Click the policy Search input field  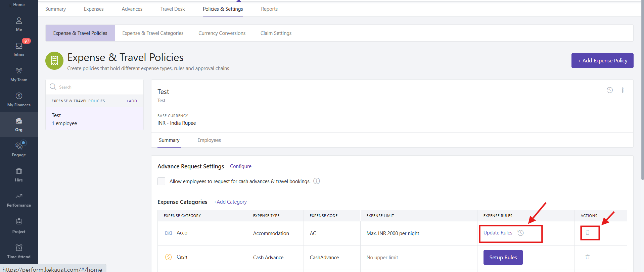pyautogui.click(x=97, y=87)
